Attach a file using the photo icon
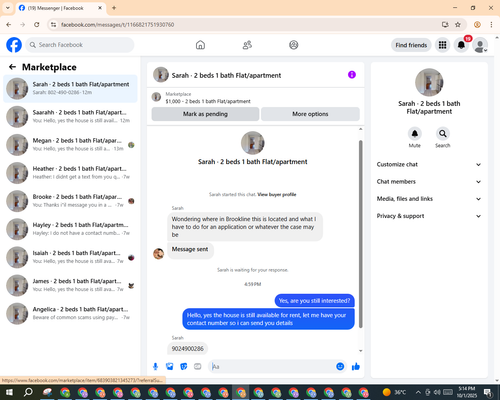 170,367
